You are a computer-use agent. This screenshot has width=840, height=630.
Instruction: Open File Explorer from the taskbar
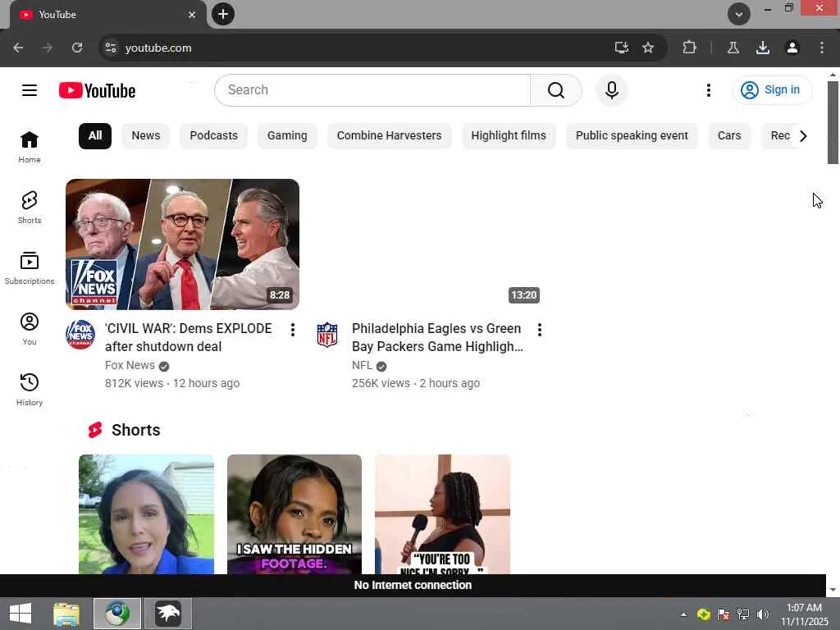66,614
